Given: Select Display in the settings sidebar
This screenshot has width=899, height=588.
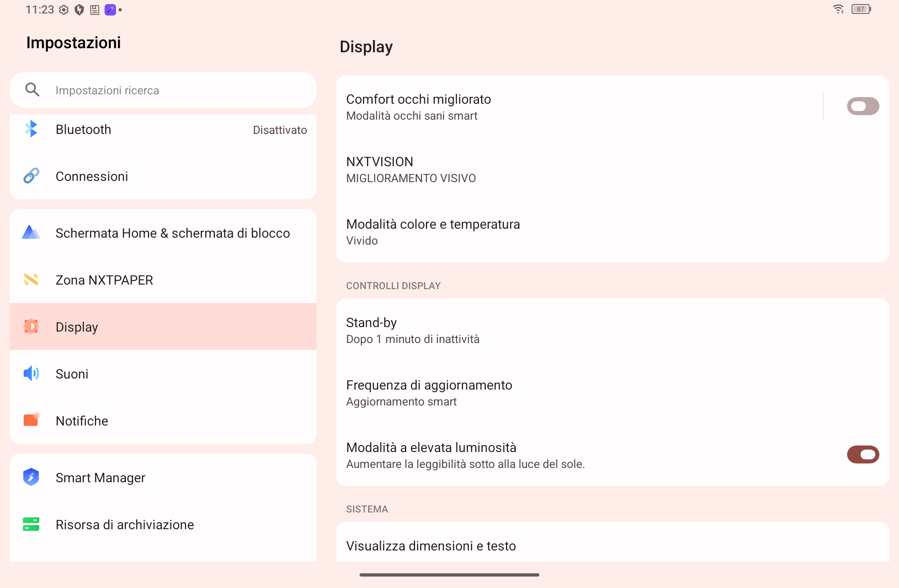Looking at the screenshot, I should pos(163,327).
